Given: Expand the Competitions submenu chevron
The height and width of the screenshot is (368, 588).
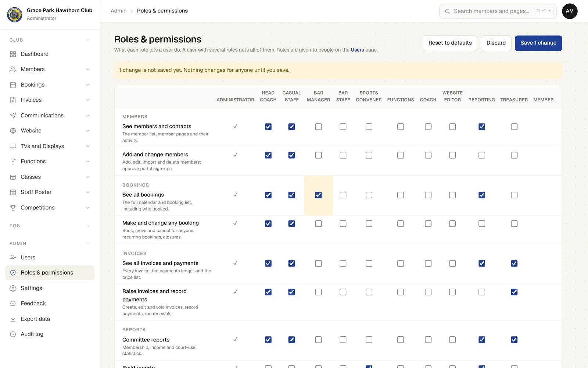Looking at the screenshot, I should [88, 208].
